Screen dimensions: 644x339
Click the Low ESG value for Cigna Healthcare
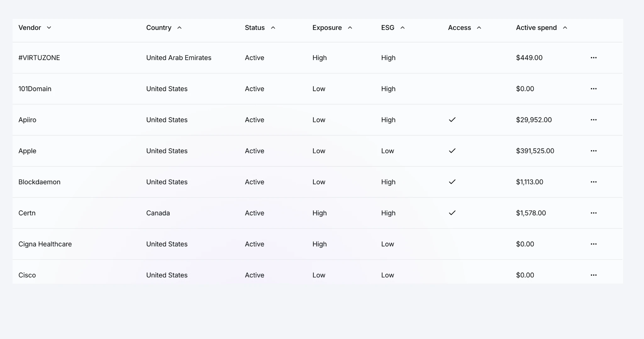click(x=388, y=244)
